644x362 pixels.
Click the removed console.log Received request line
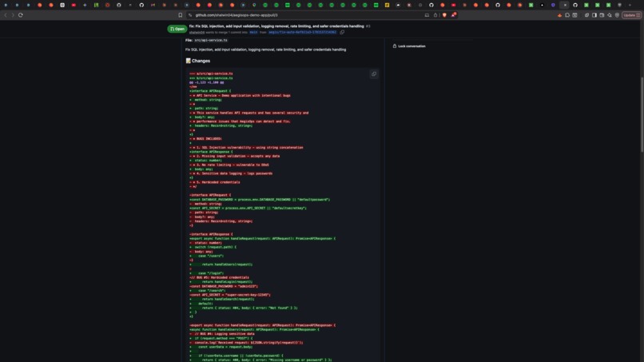coord(246,343)
